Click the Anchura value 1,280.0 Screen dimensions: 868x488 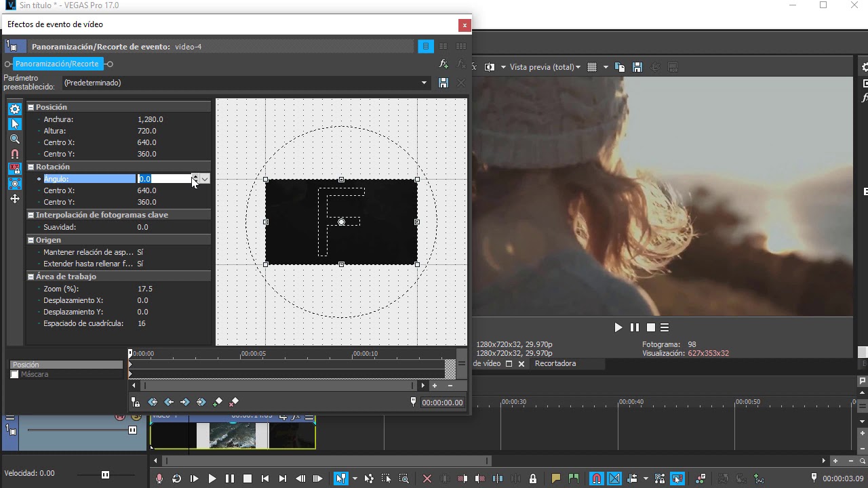150,119
